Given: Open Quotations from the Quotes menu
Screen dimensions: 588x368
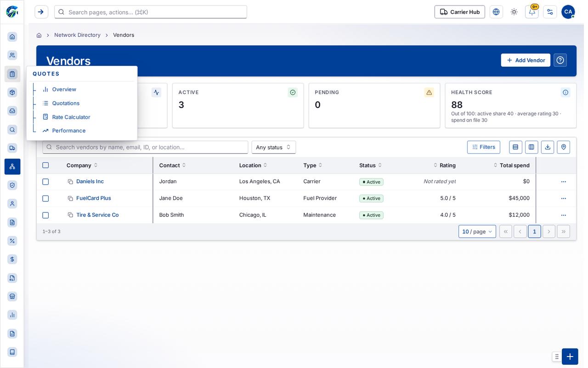Looking at the screenshot, I should coord(66,103).
